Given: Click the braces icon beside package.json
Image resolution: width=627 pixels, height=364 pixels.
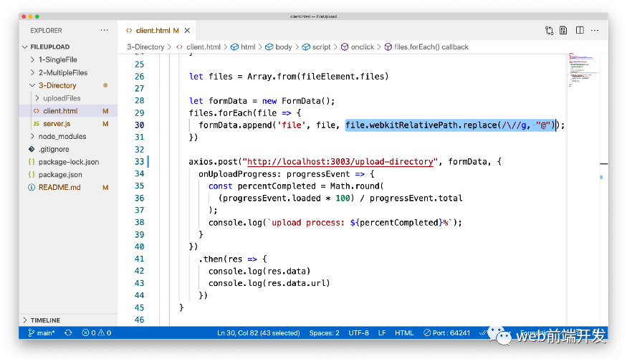Looking at the screenshot, I should pos(32,175).
